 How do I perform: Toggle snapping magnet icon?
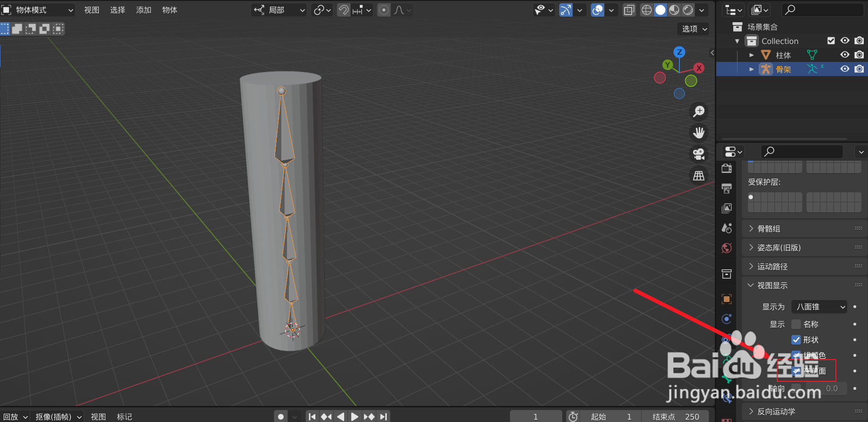pyautogui.click(x=344, y=10)
